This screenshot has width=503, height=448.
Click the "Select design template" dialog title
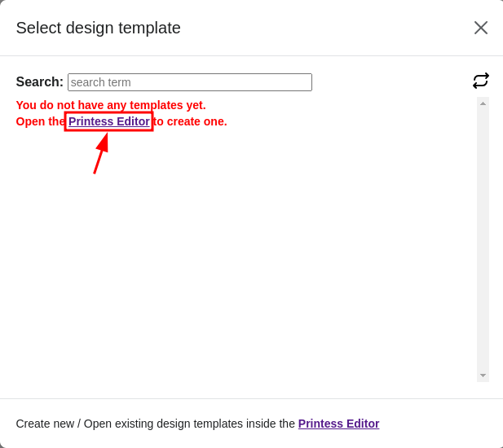[x=98, y=28]
